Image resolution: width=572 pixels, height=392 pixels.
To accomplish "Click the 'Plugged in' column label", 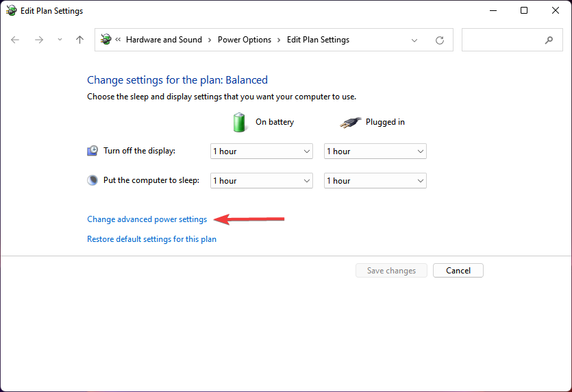I will click(385, 122).
